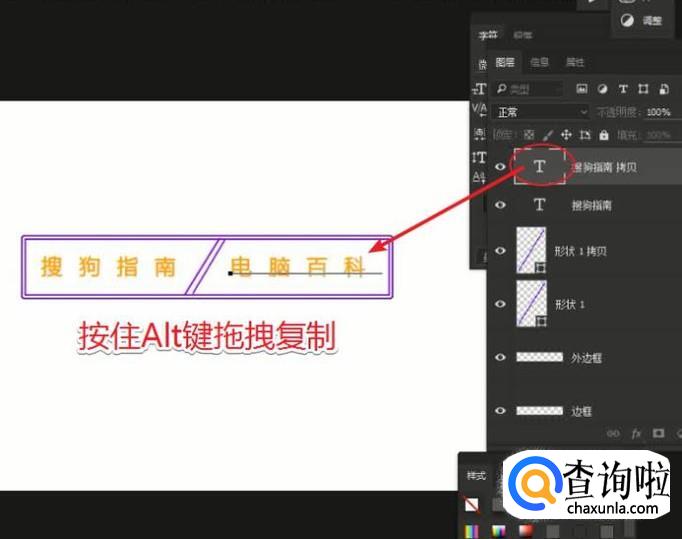Image resolution: width=682 pixels, height=539 pixels.
Task: Apply the red gradient style swatch
Action: pyautogui.click(x=526, y=531)
